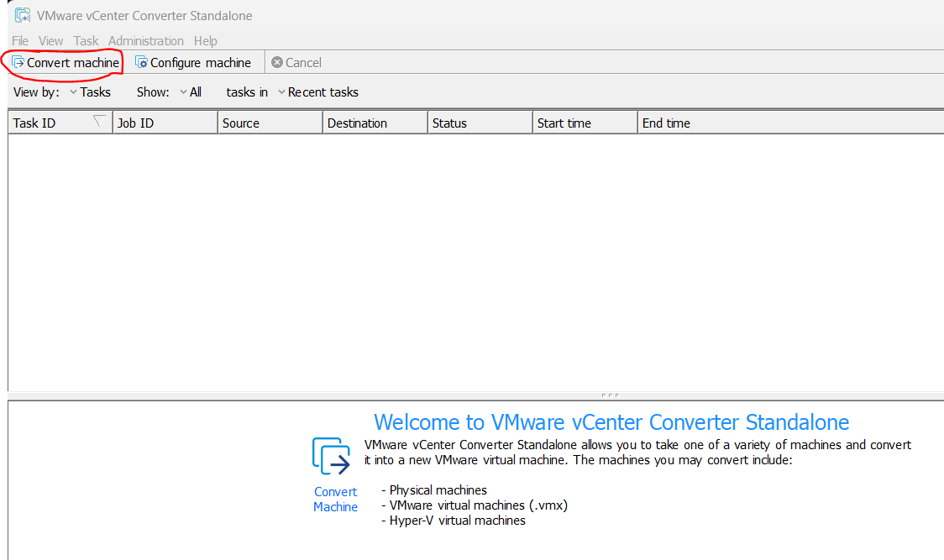Image resolution: width=944 pixels, height=560 pixels.
Task: Click the Cancel button in toolbar
Action: click(x=296, y=63)
